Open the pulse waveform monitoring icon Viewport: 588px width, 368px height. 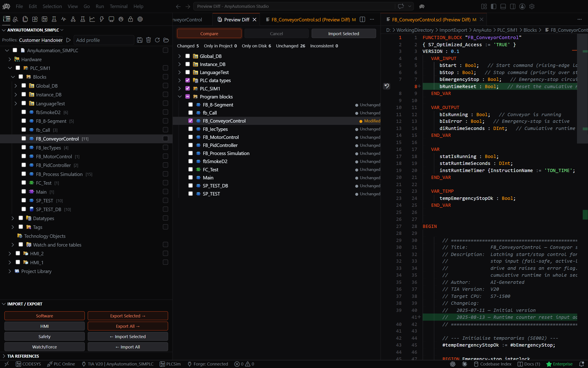coord(64,19)
